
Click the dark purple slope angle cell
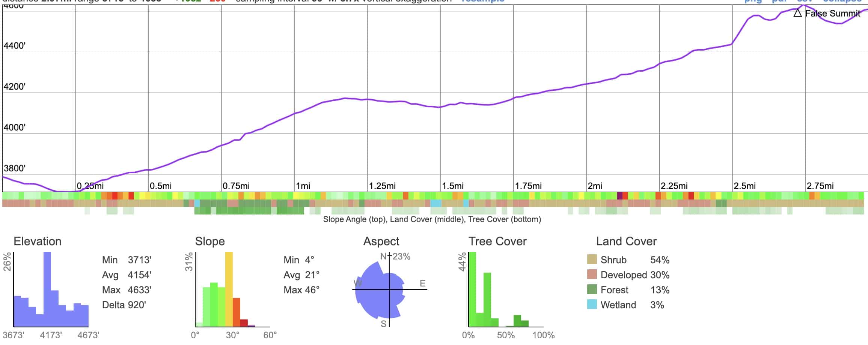(619, 196)
